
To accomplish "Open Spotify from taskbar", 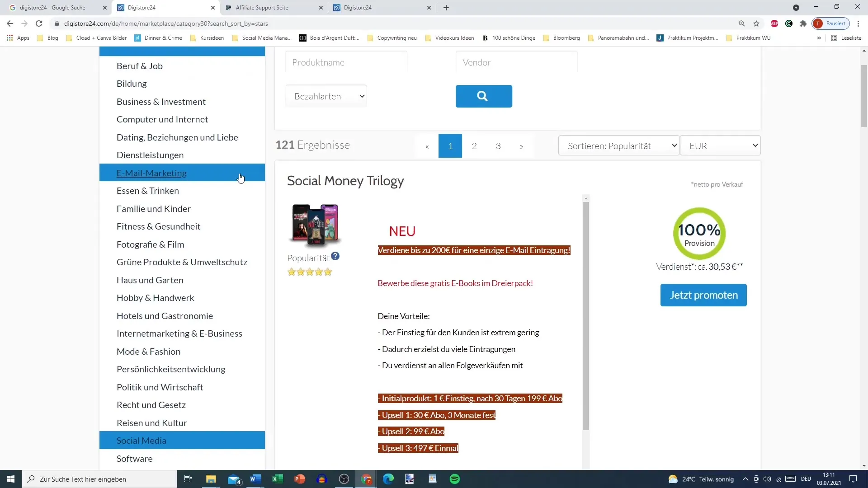I will (455, 479).
